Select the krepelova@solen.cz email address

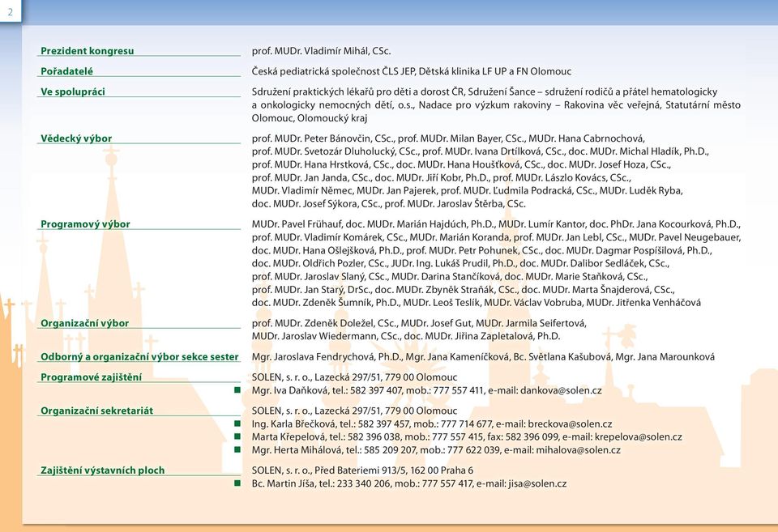click(638, 437)
